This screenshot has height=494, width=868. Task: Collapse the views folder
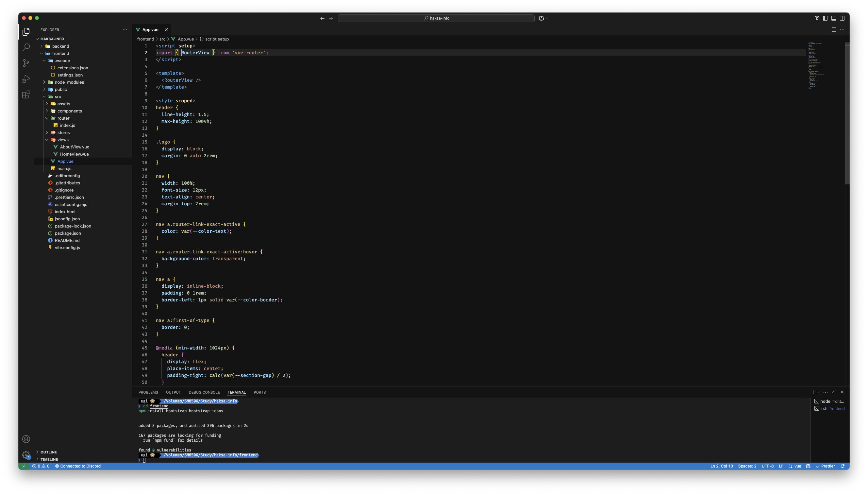(63, 140)
